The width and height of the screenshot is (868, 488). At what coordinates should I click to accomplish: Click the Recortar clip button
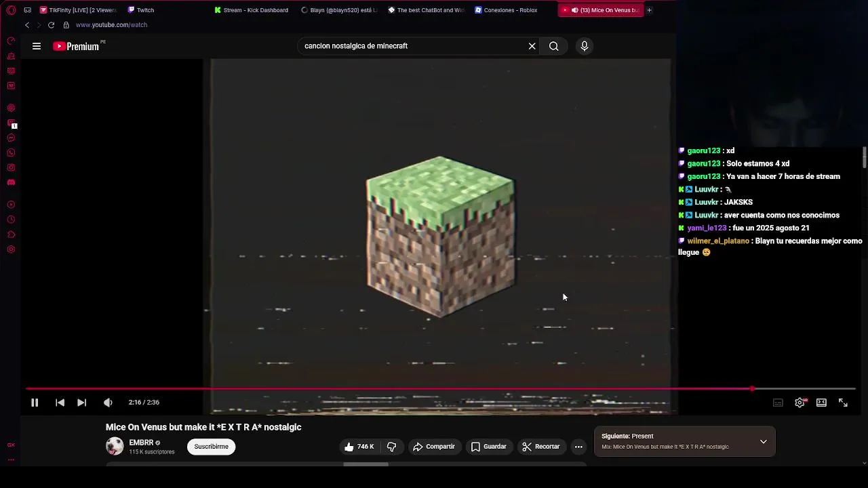(x=541, y=447)
